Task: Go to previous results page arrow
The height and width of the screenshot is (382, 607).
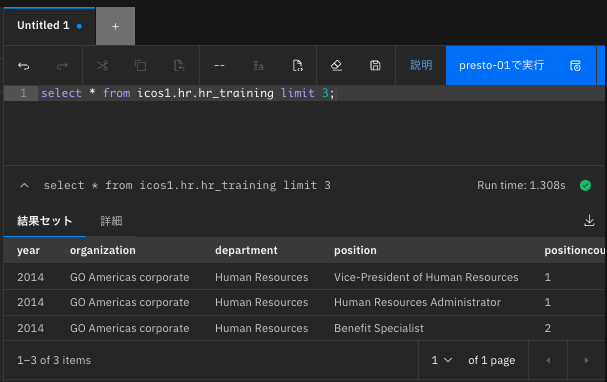Action: point(548,360)
